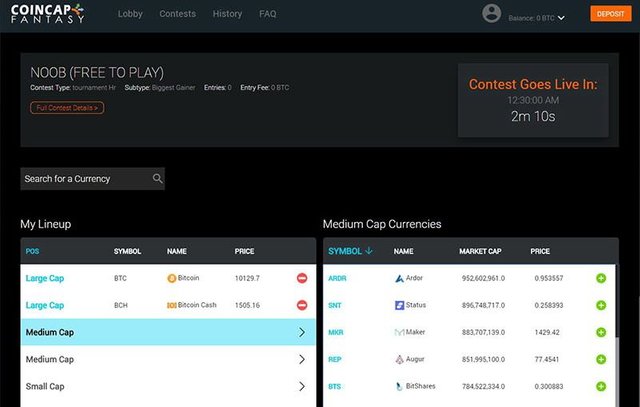Click the POS column header
Image resolution: width=640 pixels, height=407 pixels.
[x=32, y=251]
